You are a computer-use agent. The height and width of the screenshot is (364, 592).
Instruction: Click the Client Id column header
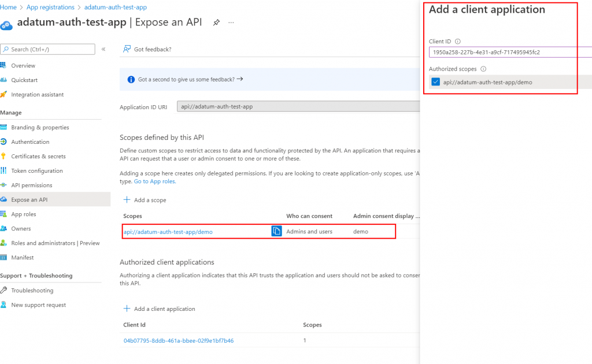[134, 325]
